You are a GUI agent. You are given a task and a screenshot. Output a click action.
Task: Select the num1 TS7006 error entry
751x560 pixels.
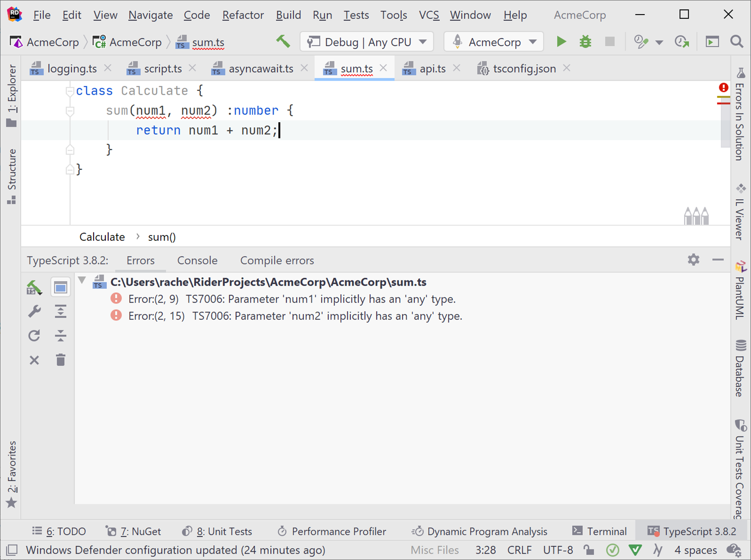click(291, 299)
